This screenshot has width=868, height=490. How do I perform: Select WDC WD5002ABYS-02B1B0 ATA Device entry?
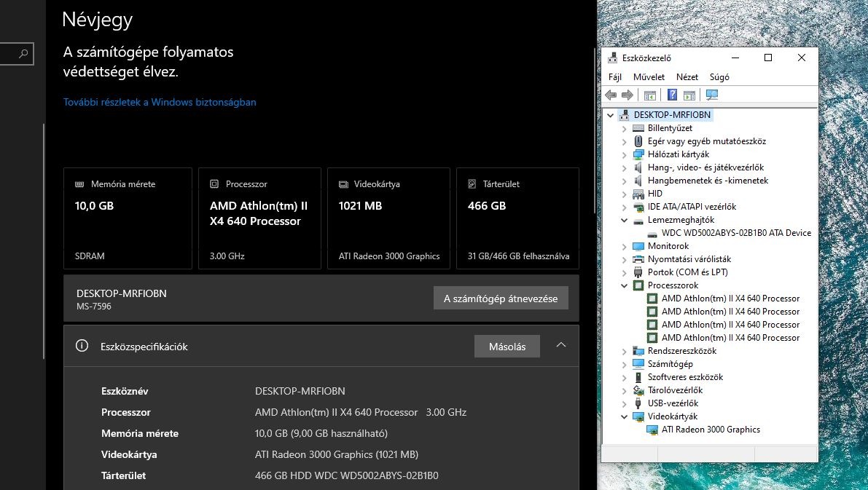[x=736, y=234]
